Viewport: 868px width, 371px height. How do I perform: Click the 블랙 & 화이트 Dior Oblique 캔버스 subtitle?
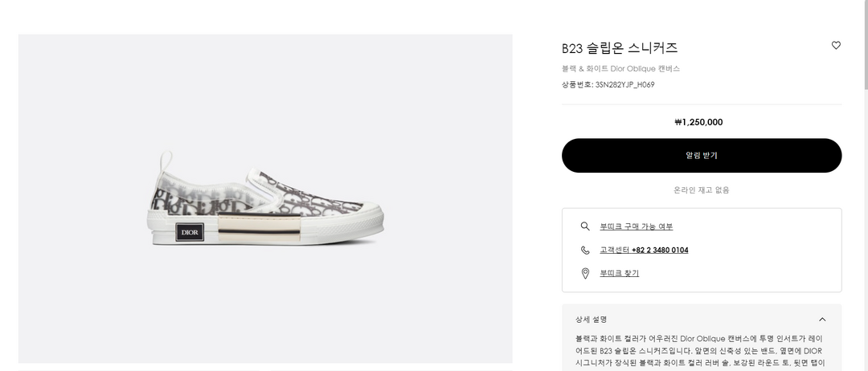pos(620,69)
